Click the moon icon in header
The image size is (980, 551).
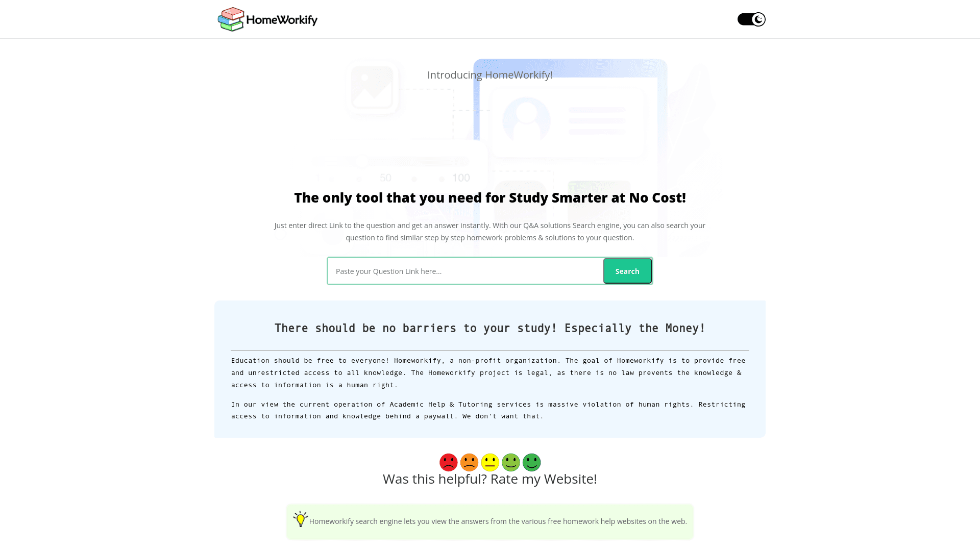point(758,19)
